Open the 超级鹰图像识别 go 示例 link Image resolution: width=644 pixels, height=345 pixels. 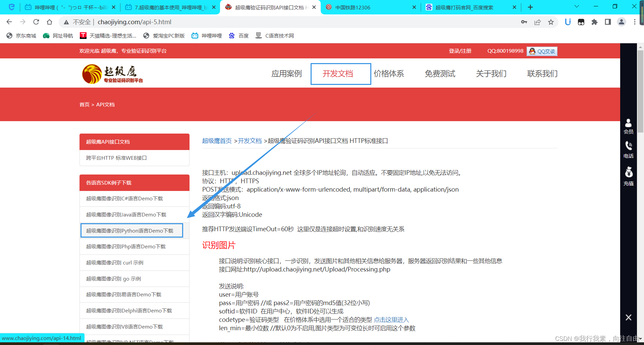[x=135, y=279]
